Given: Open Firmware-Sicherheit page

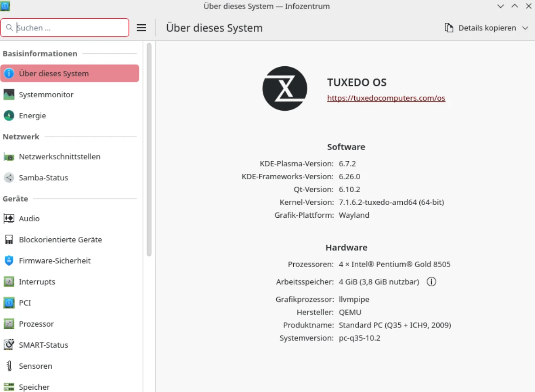Looking at the screenshot, I should [70, 261].
